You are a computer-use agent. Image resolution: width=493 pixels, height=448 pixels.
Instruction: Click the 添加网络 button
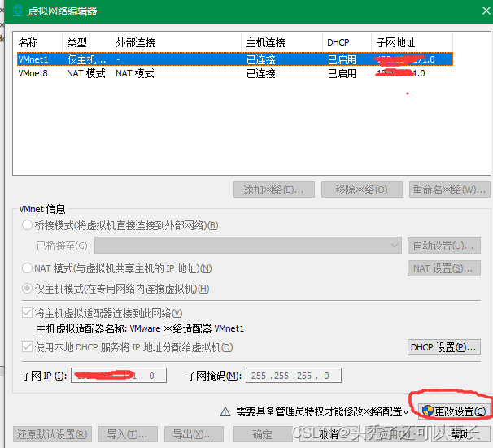[274, 189]
